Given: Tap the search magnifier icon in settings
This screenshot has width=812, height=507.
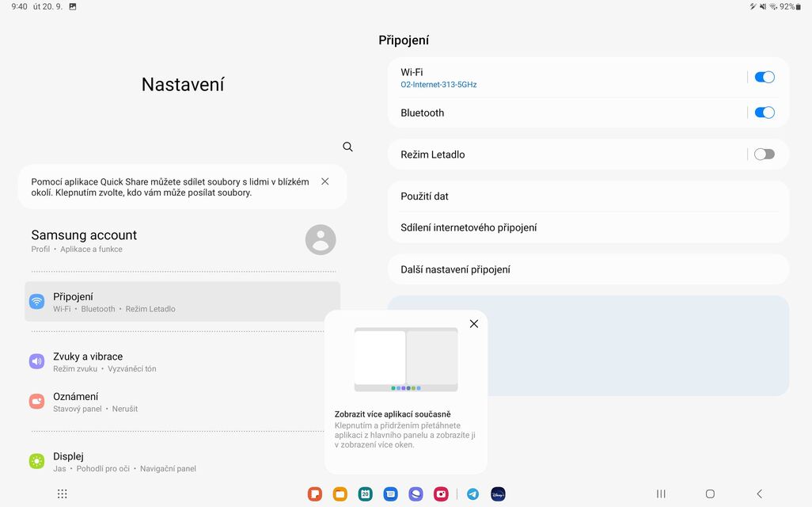Looking at the screenshot, I should pyautogui.click(x=347, y=147).
